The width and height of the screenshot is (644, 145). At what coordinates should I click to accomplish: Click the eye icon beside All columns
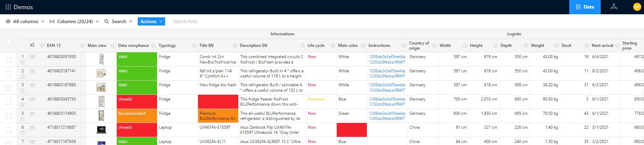8,21
